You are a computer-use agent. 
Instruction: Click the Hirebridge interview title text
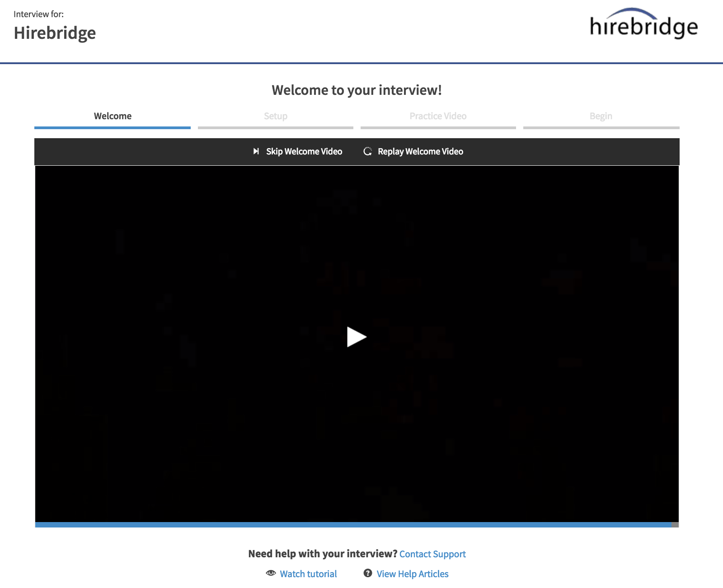[x=55, y=33]
